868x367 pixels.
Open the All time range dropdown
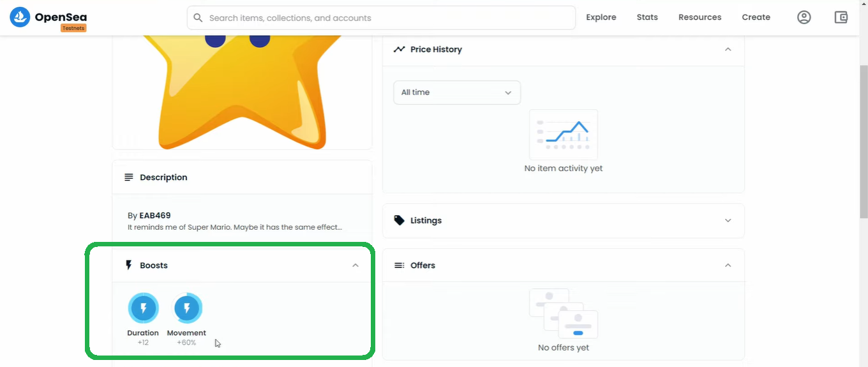(x=457, y=93)
